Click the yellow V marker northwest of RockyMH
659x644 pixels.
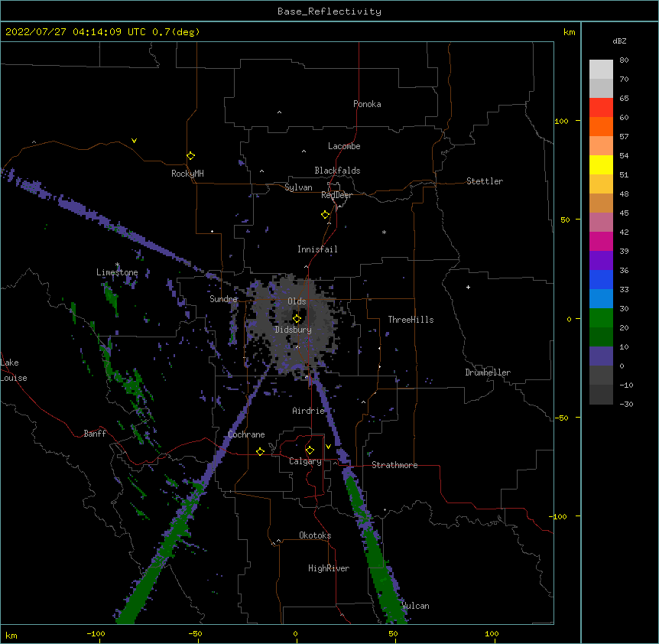134,141
